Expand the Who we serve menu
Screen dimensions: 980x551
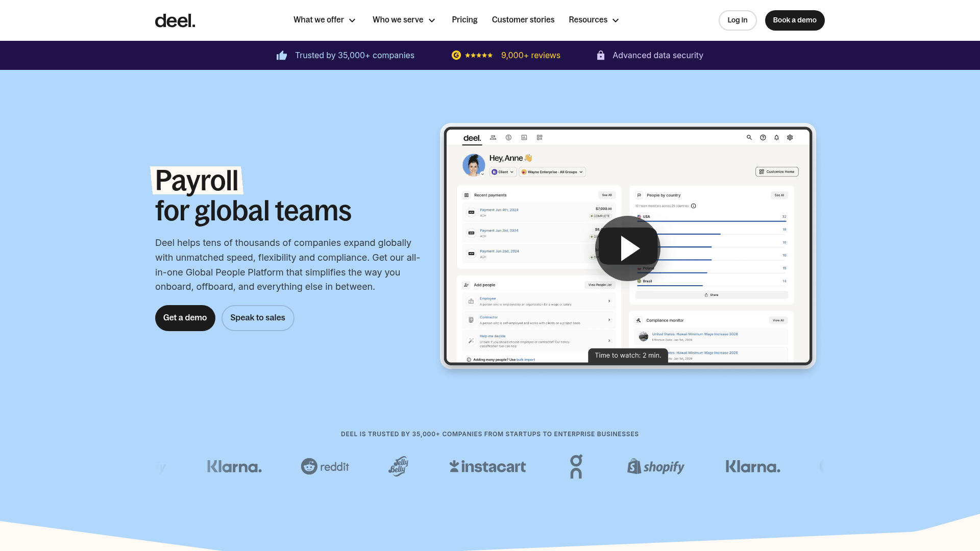point(404,20)
